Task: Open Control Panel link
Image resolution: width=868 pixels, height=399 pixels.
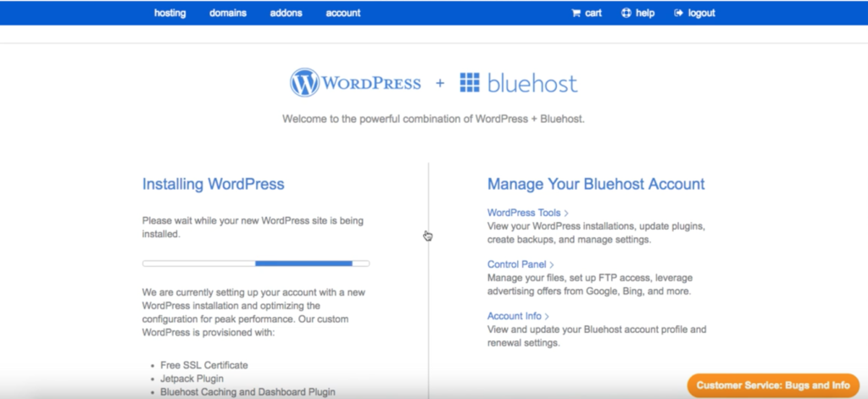Action: coord(516,264)
